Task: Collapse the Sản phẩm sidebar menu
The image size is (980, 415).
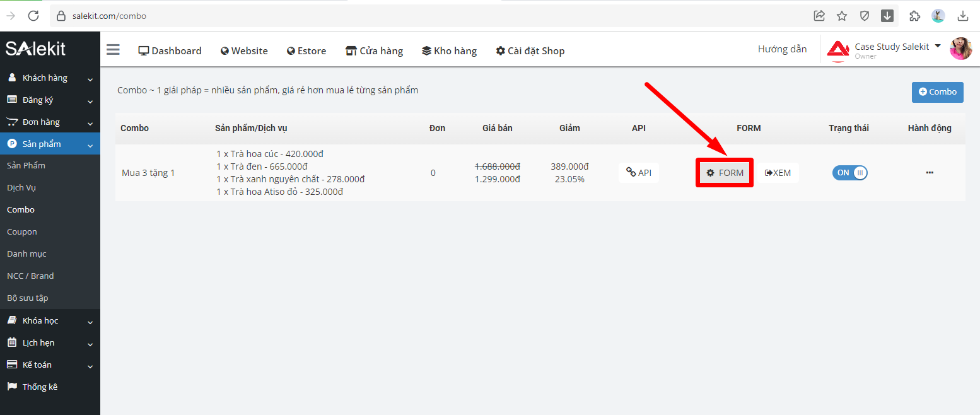Action: 50,144
